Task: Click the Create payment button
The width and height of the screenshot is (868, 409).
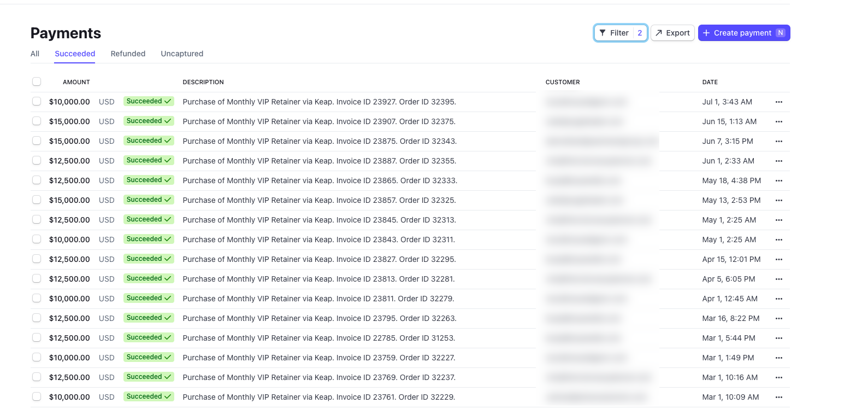Action: (x=743, y=33)
